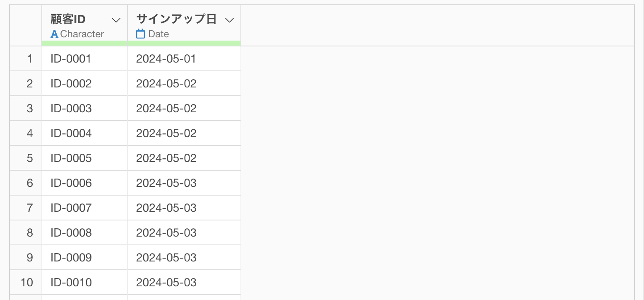Click cell ID-0004
The image size is (644, 300).
click(71, 133)
